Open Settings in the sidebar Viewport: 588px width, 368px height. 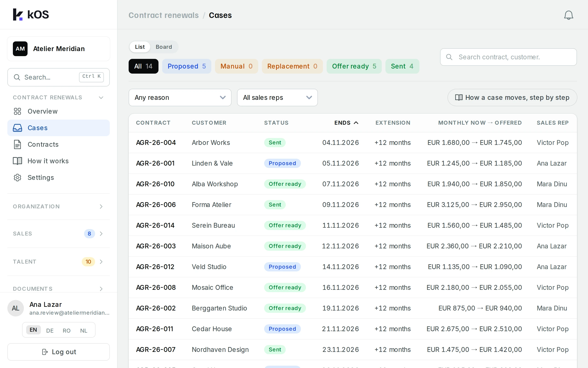coord(59,177)
